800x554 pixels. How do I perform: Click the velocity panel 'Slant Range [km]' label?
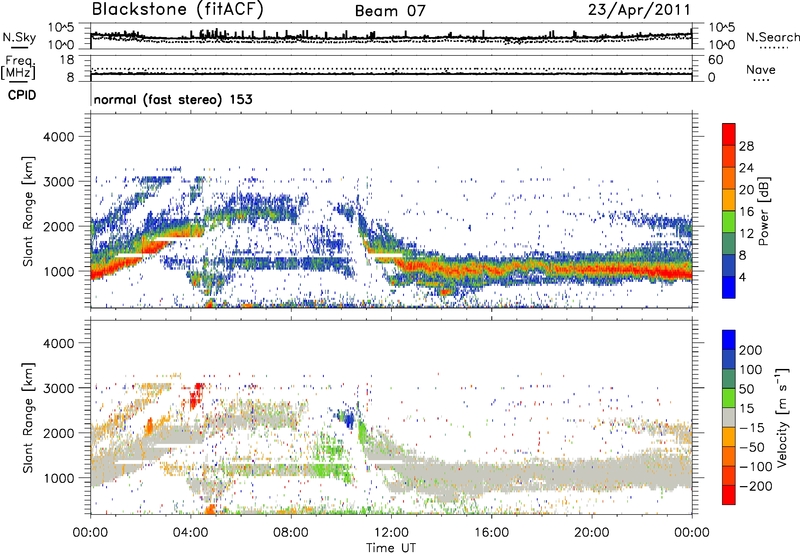click(x=28, y=418)
